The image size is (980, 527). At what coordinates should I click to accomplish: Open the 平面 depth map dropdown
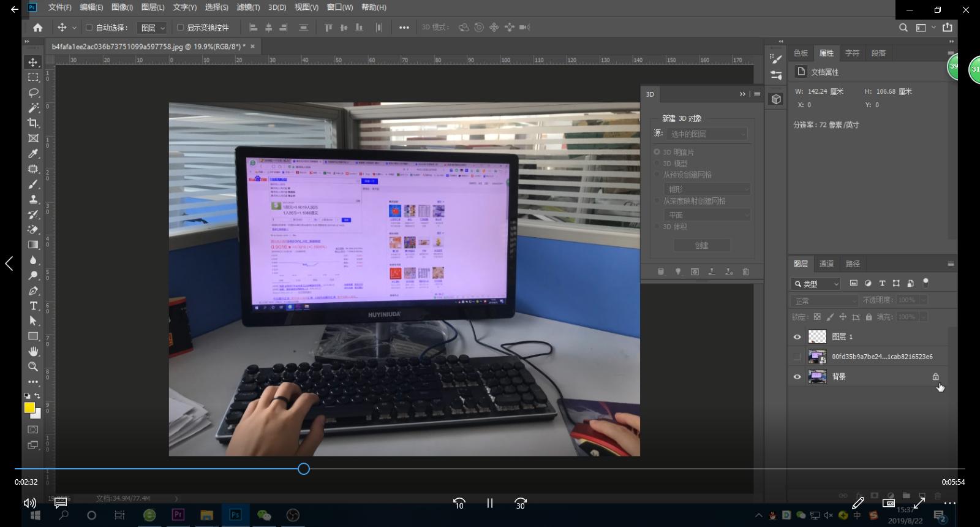tap(707, 215)
